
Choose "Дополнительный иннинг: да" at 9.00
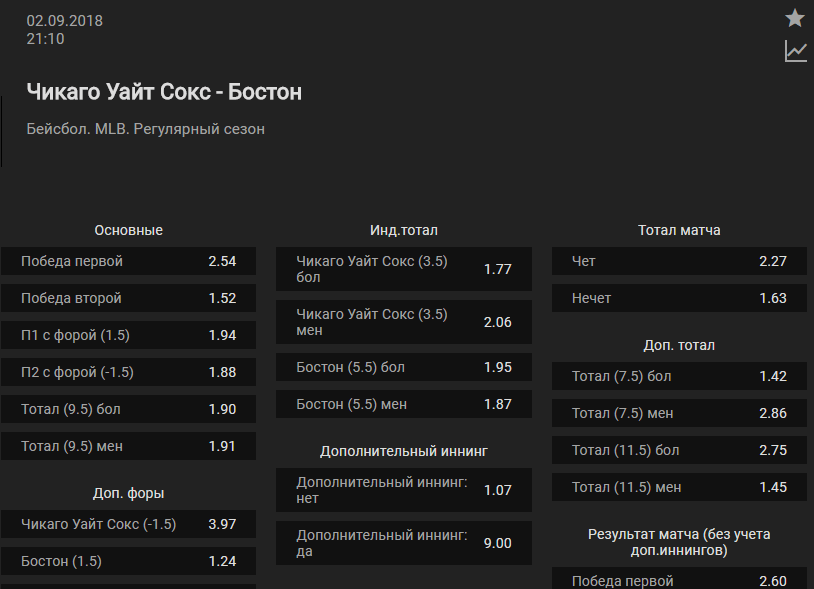404,543
